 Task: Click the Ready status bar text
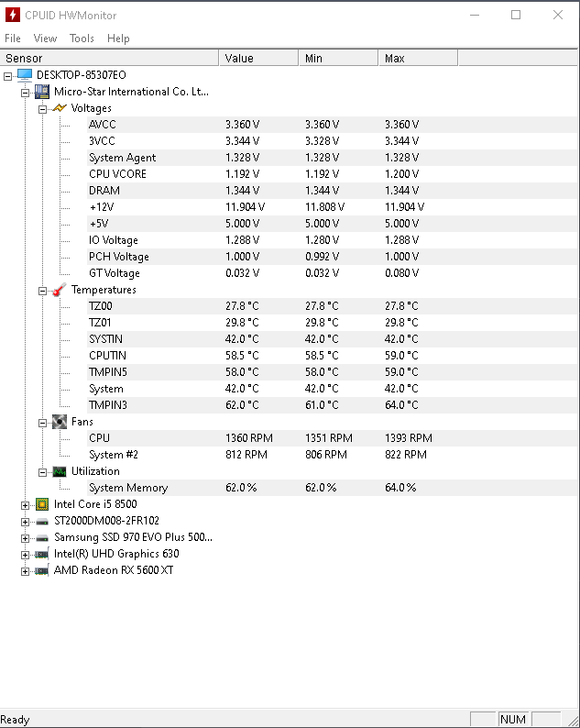coord(15,720)
